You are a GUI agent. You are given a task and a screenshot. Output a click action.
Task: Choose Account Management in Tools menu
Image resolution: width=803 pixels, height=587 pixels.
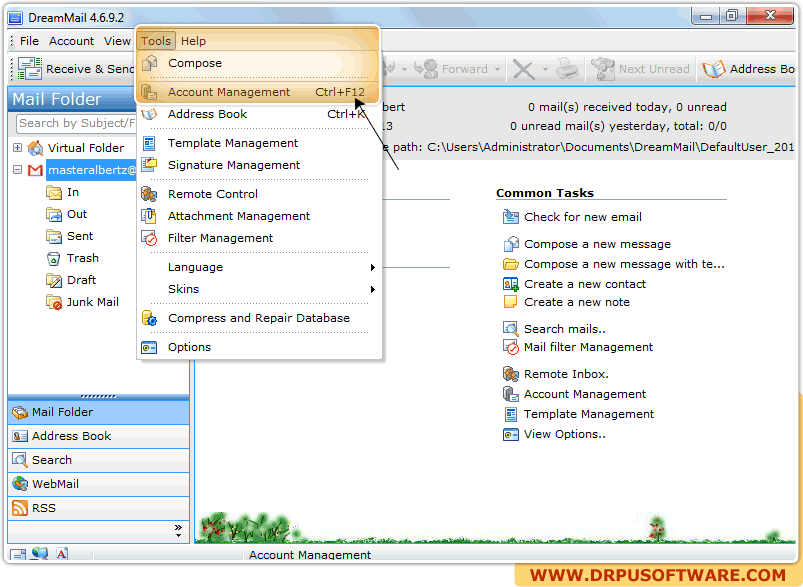coord(259,92)
